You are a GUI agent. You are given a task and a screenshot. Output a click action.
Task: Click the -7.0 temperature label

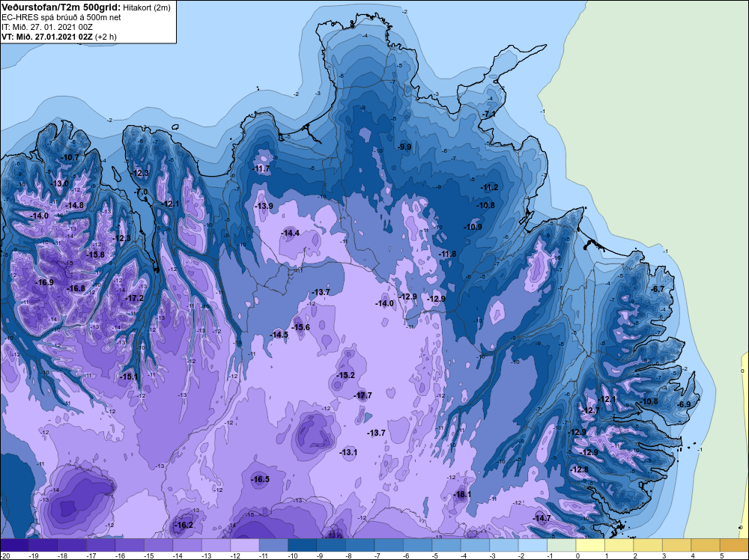click(142, 192)
